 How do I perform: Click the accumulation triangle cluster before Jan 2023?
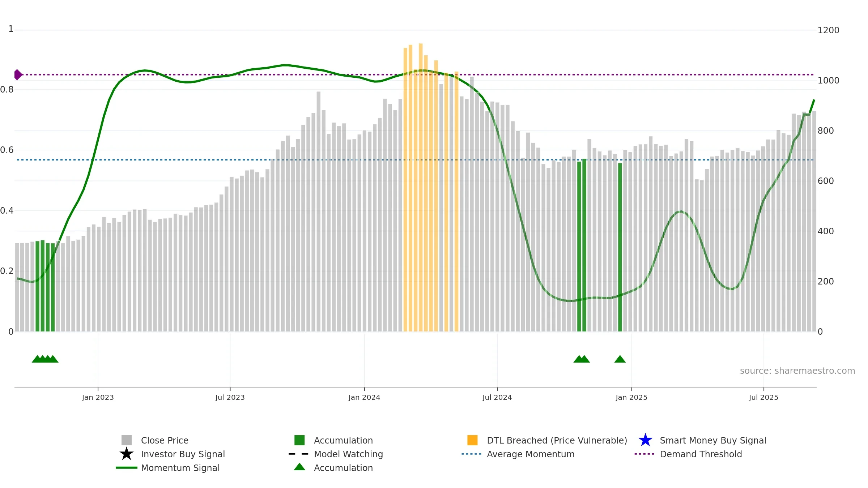tap(45, 359)
